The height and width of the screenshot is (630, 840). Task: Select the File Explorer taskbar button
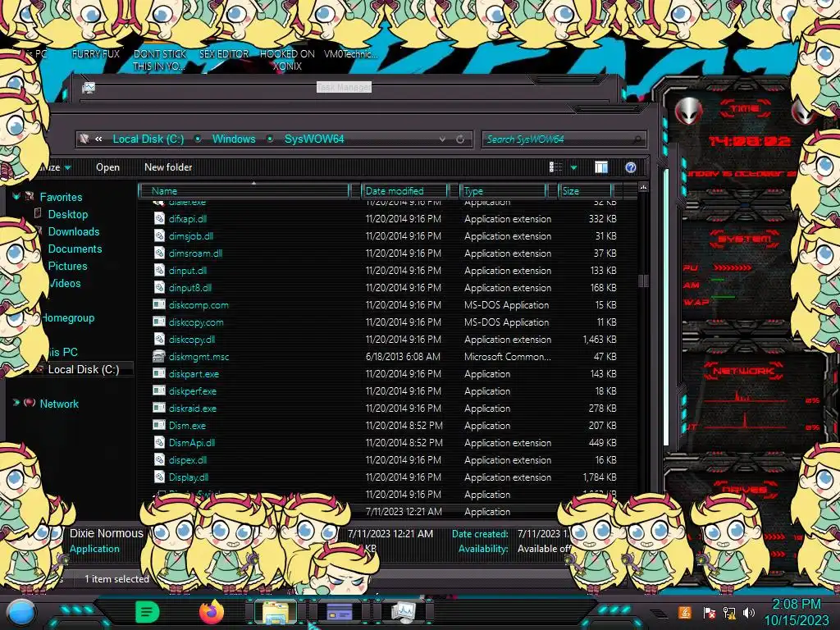276,612
